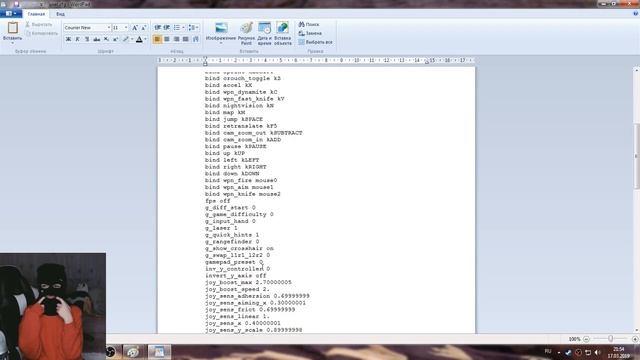Click the line 'fps off'
This screenshot has width=640, height=360.
(218, 201)
